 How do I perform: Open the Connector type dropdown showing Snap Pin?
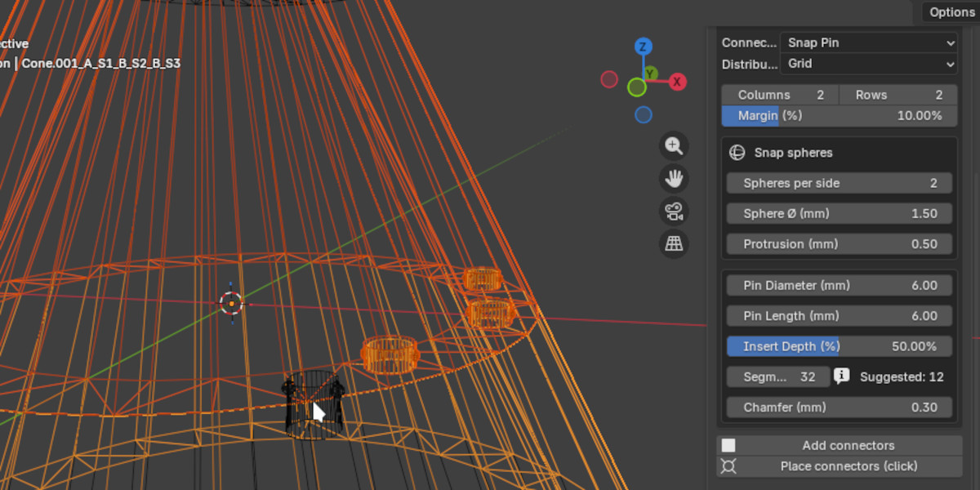869,42
